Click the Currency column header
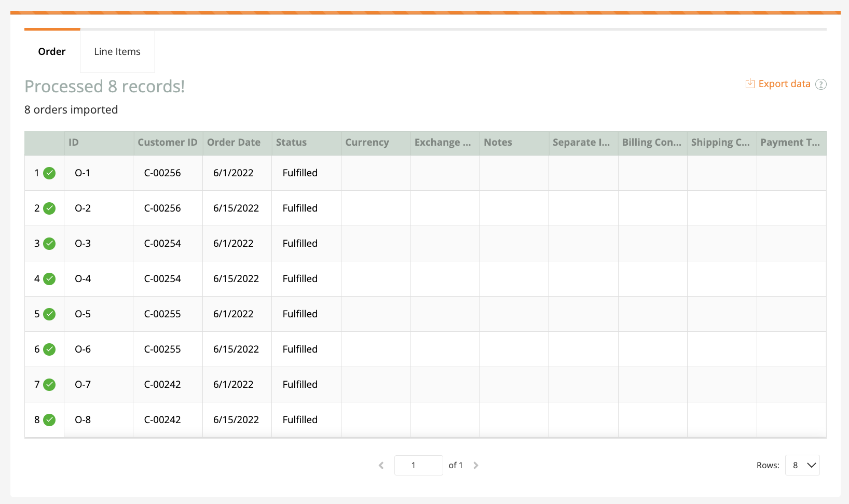Screen dimensions: 849x504 pyautogui.click(x=376, y=143)
